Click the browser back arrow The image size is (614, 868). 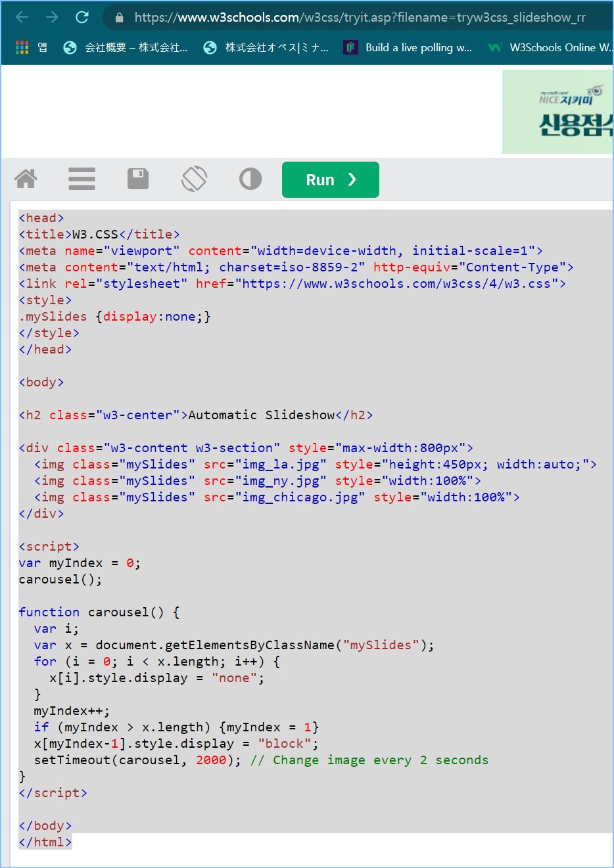tap(22, 17)
